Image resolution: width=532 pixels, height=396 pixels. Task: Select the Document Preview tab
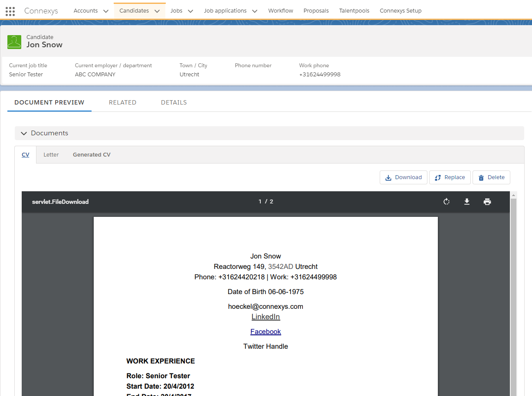pyautogui.click(x=49, y=103)
